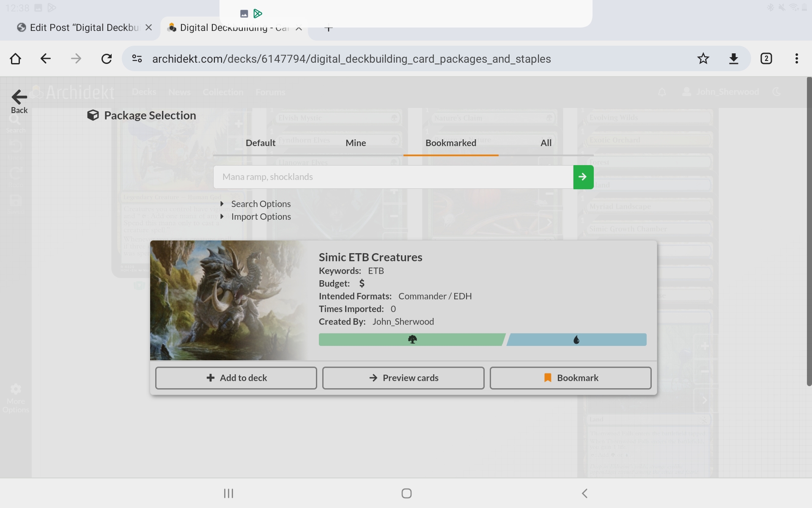Click Add to deck button

[x=236, y=378]
